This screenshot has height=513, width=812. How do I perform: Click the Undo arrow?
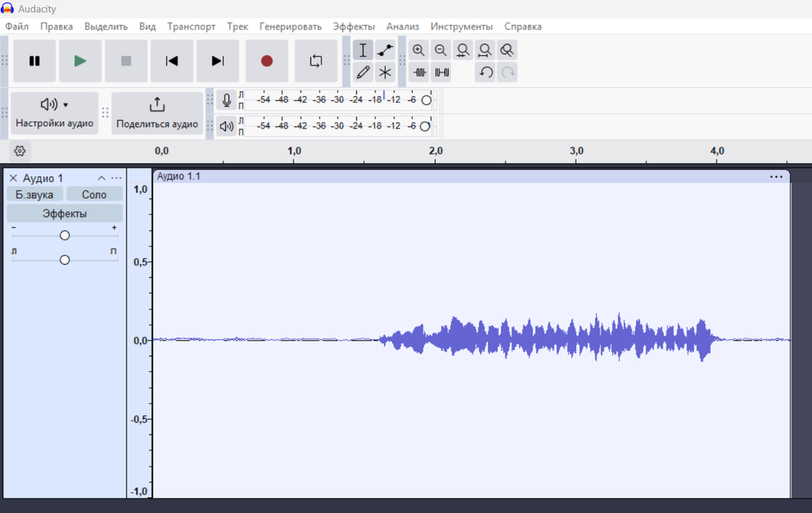coord(485,72)
